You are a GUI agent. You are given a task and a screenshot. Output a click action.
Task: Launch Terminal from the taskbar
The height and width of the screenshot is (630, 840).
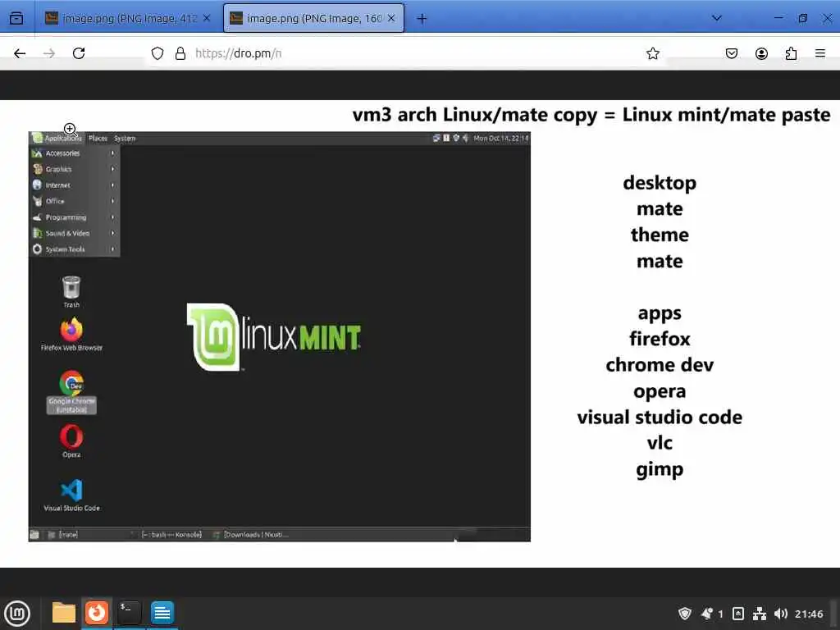(x=129, y=613)
